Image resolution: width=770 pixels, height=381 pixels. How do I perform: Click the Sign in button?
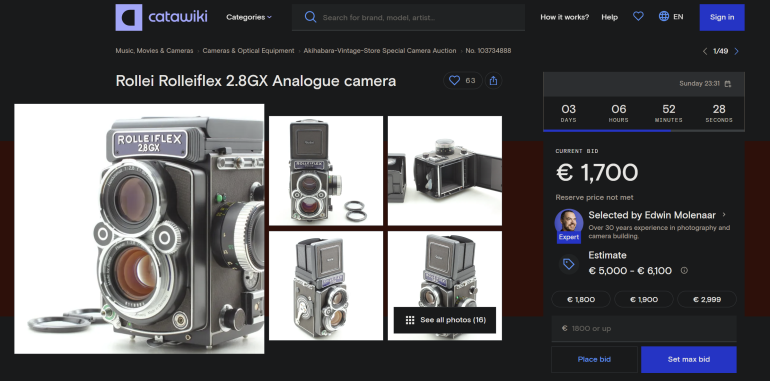pos(722,17)
